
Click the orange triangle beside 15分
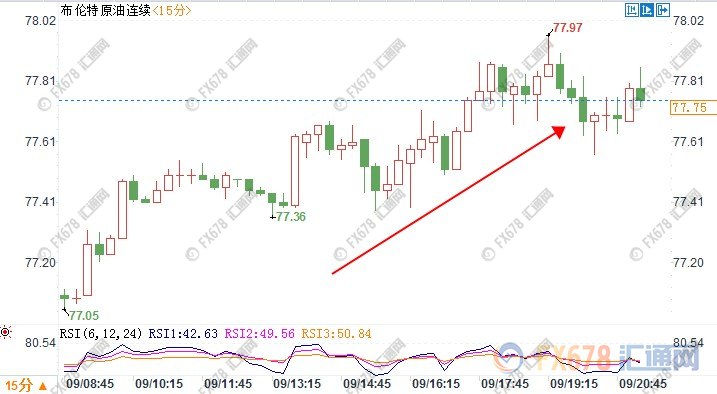pyautogui.click(x=43, y=386)
